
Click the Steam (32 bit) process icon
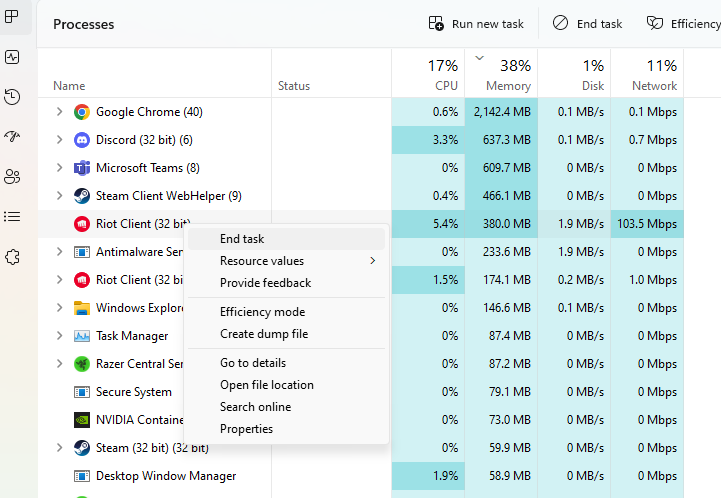pyautogui.click(x=82, y=448)
